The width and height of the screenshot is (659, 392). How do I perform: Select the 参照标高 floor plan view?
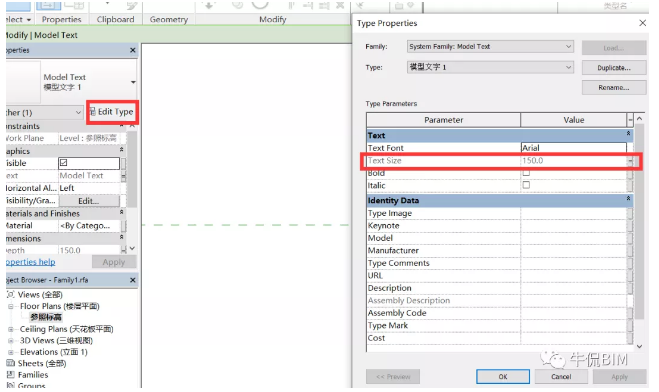tap(46, 318)
